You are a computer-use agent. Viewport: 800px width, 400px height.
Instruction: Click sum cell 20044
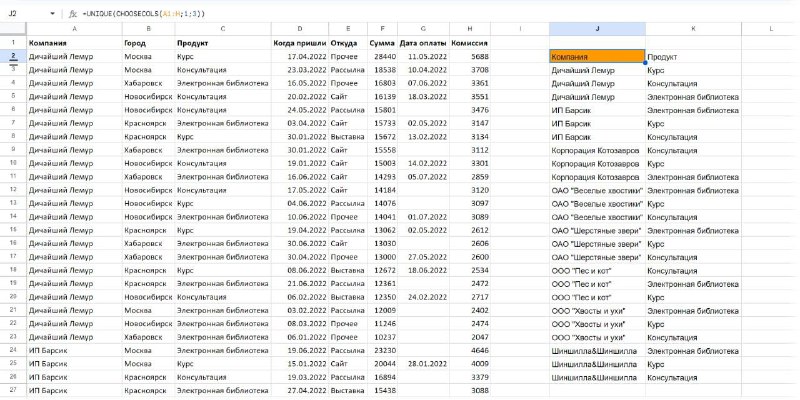(x=385, y=364)
